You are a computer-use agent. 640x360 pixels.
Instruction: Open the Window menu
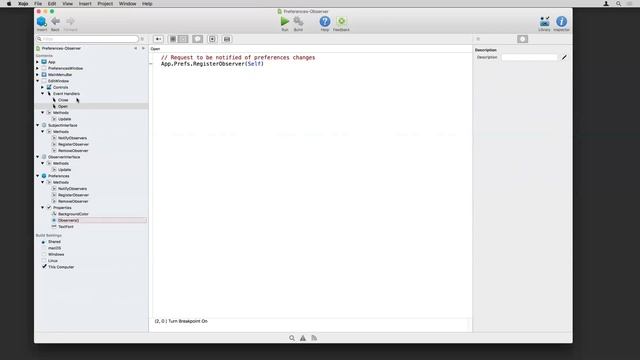[x=127, y=4]
